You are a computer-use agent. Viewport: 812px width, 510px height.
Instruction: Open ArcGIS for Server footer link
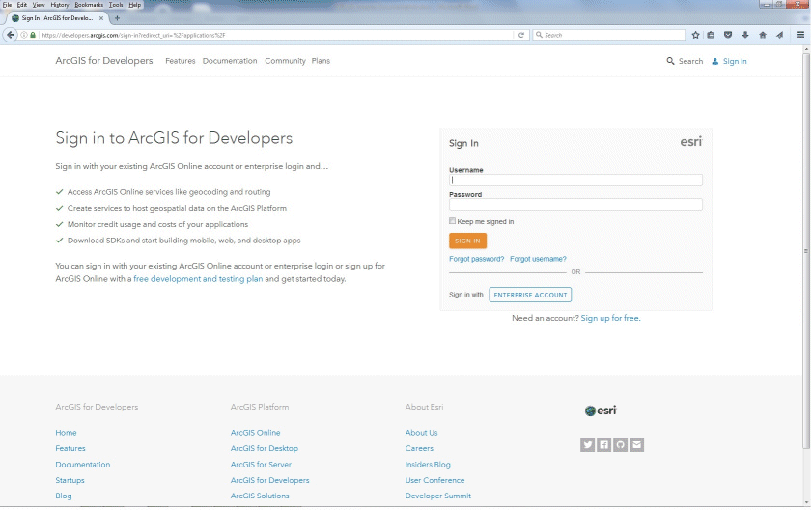coord(261,465)
